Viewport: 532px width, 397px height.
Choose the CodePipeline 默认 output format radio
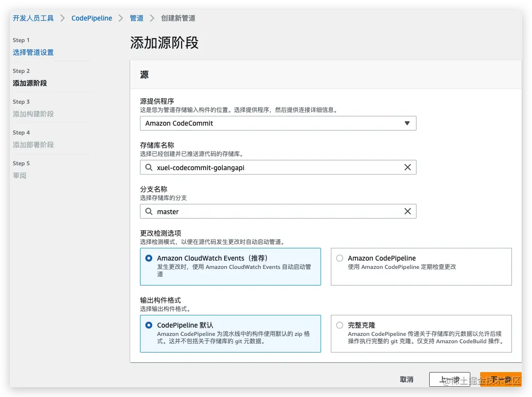149,325
